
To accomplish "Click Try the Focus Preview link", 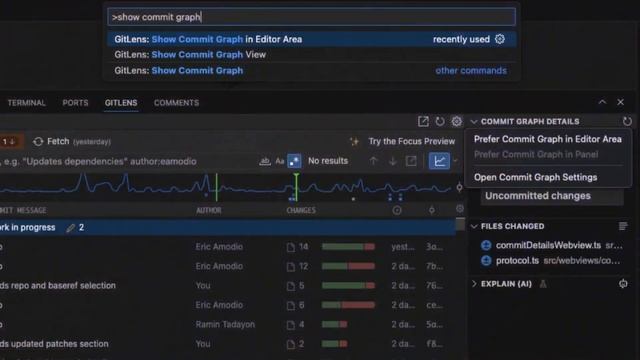I will point(411,141).
